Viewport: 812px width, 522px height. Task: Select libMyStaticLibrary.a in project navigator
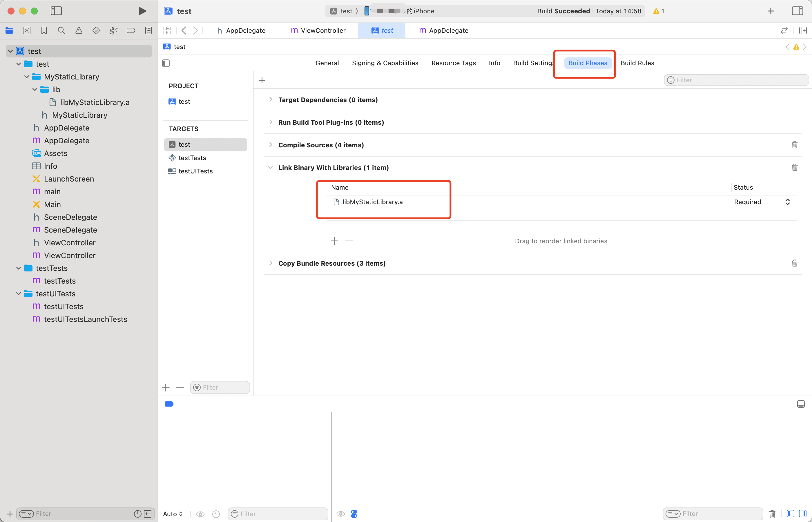[95, 102]
